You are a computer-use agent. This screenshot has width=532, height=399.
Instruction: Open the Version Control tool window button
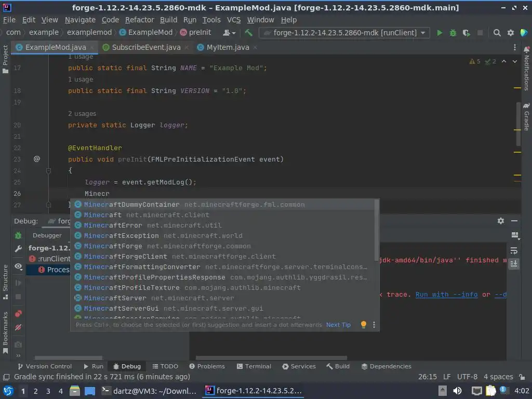pos(45,366)
